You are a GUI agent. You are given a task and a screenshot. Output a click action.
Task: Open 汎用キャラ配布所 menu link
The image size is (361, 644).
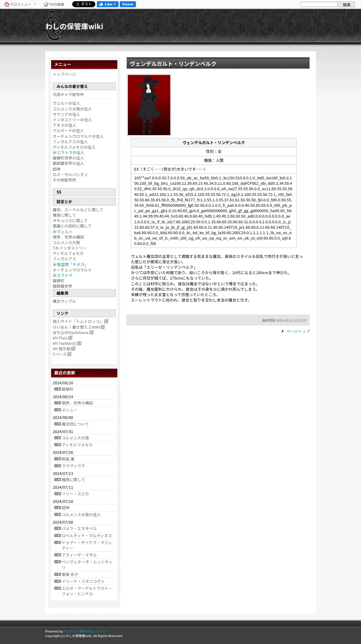click(68, 94)
